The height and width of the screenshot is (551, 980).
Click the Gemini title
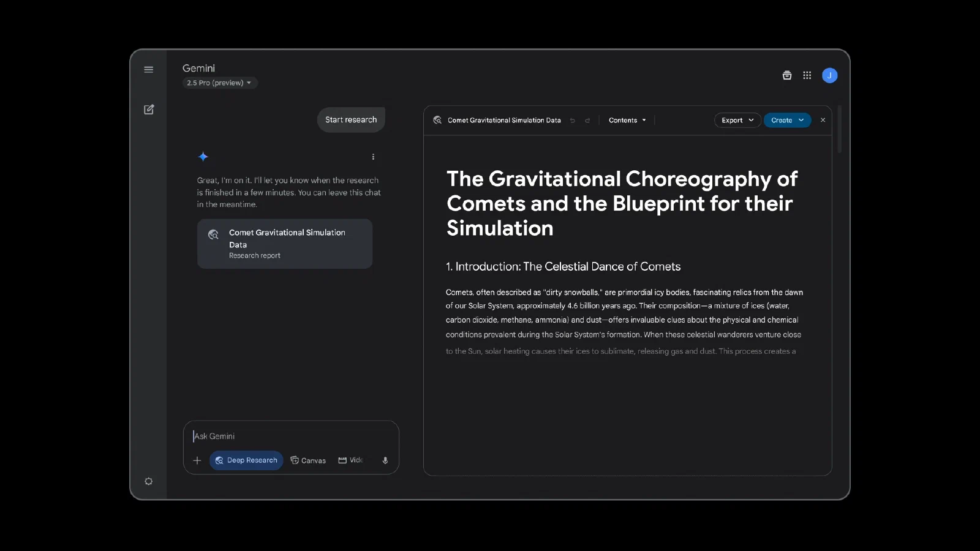point(198,68)
